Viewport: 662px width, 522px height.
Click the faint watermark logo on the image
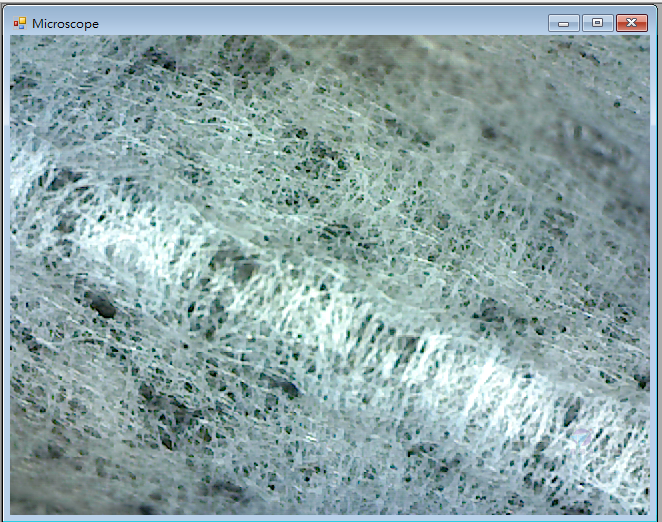(582, 437)
